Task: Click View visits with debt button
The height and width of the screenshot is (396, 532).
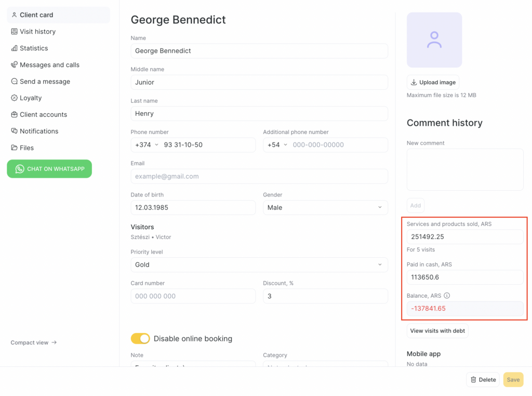Action: 437,331
